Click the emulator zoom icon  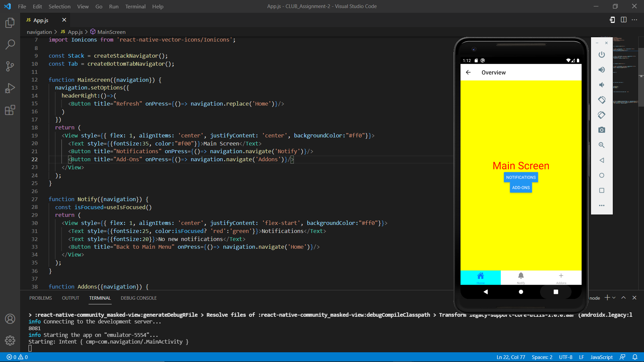pyautogui.click(x=601, y=145)
